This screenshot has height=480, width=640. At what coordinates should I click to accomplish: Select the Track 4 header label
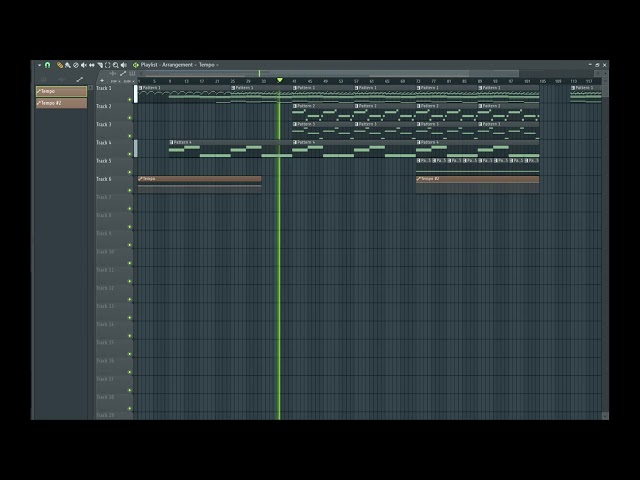click(104, 143)
